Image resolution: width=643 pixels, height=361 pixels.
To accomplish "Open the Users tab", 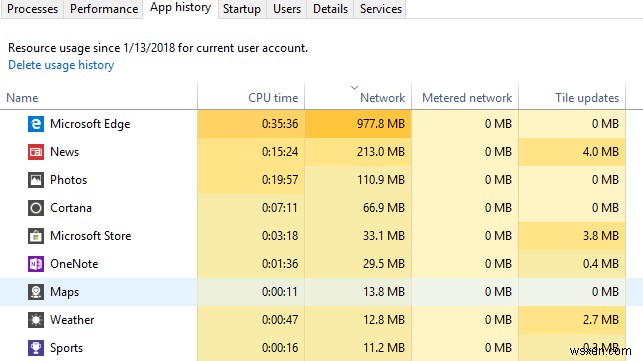I will point(287,9).
